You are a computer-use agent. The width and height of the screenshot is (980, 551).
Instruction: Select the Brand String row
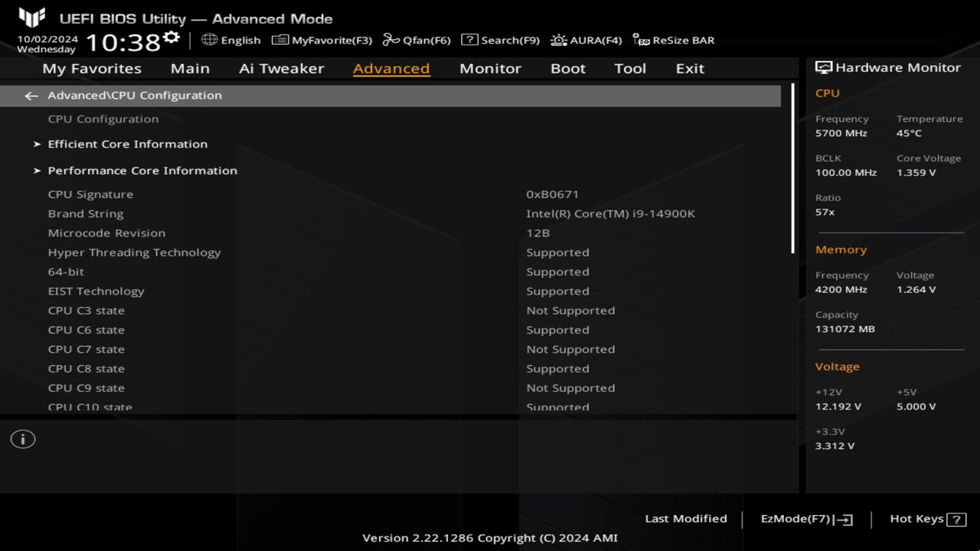390,214
